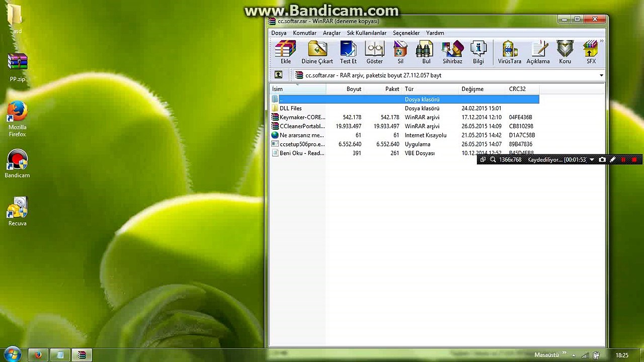Select the ccsetup506pro.exe file
This screenshot has height=362, width=644.
pos(405,144)
